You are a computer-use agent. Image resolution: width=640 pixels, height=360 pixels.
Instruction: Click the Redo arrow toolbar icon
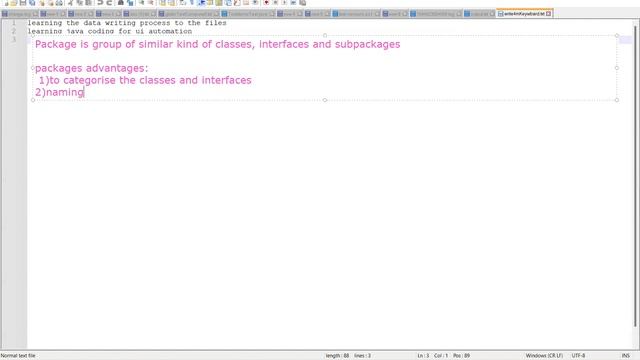coord(109,2)
